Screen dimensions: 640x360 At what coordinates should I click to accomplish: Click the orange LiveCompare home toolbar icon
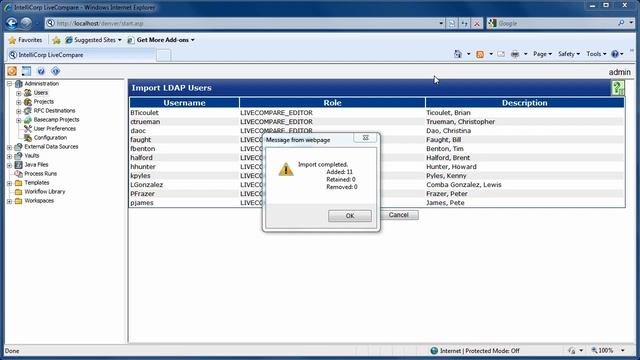coord(12,71)
